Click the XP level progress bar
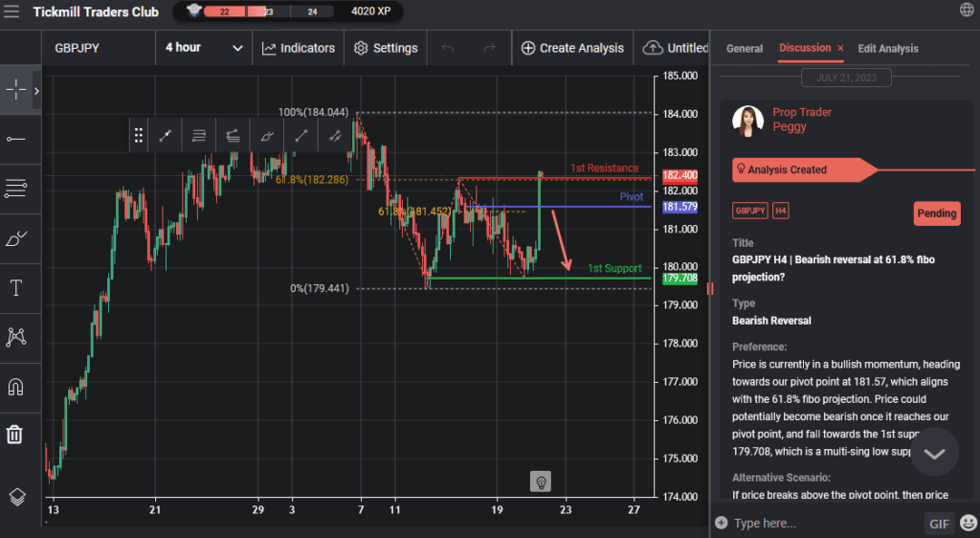Viewport: 980px width, 538px height. pyautogui.click(x=268, y=11)
